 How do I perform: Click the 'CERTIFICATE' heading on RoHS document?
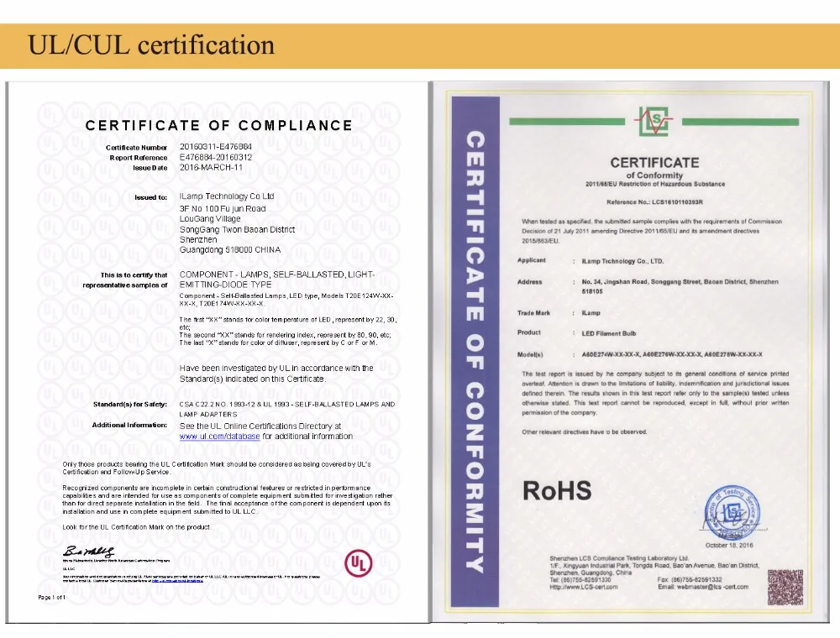654,162
